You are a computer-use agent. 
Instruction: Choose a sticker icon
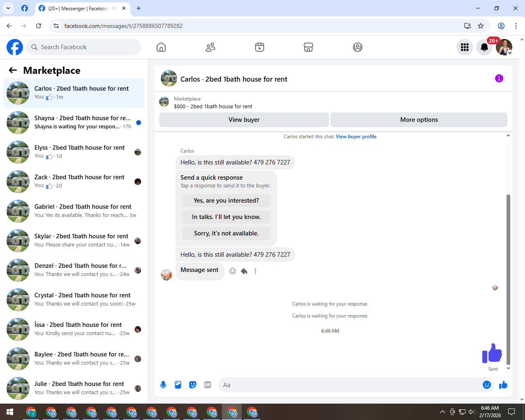click(193, 385)
